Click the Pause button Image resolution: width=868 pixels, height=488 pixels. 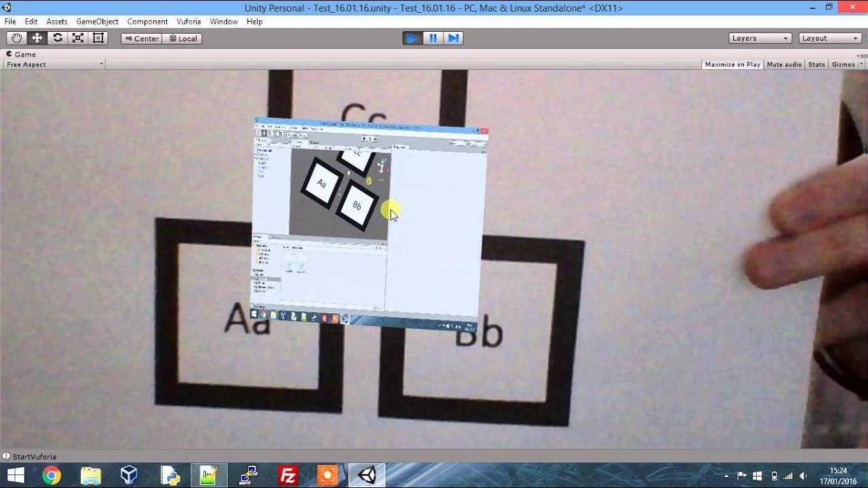coord(433,39)
